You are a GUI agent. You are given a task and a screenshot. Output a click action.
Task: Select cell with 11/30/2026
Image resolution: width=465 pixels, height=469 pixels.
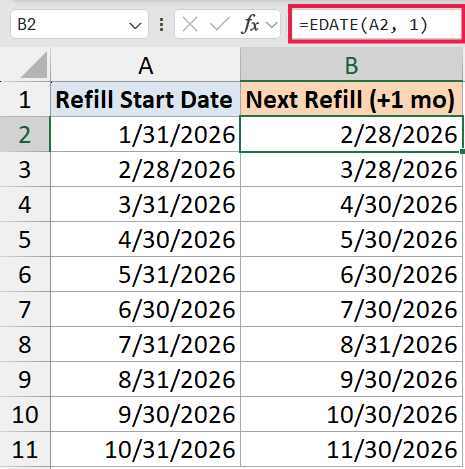coord(351,449)
